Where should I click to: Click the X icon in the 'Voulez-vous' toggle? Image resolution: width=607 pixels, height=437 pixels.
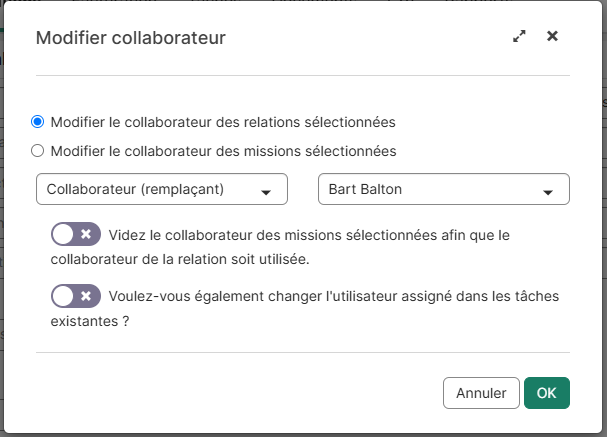[86, 296]
